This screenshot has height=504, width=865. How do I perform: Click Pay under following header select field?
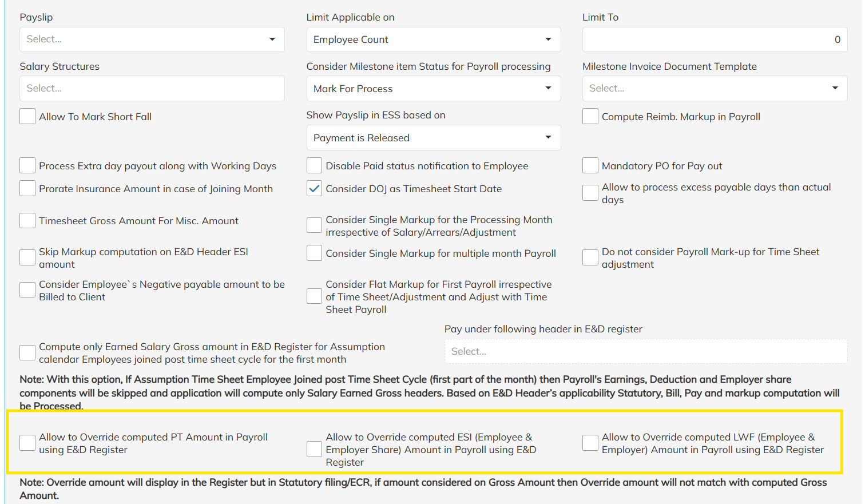pyautogui.click(x=646, y=351)
